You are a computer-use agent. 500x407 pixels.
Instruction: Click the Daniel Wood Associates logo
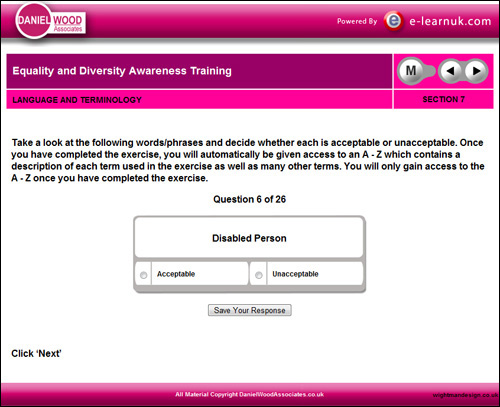[x=50, y=22]
